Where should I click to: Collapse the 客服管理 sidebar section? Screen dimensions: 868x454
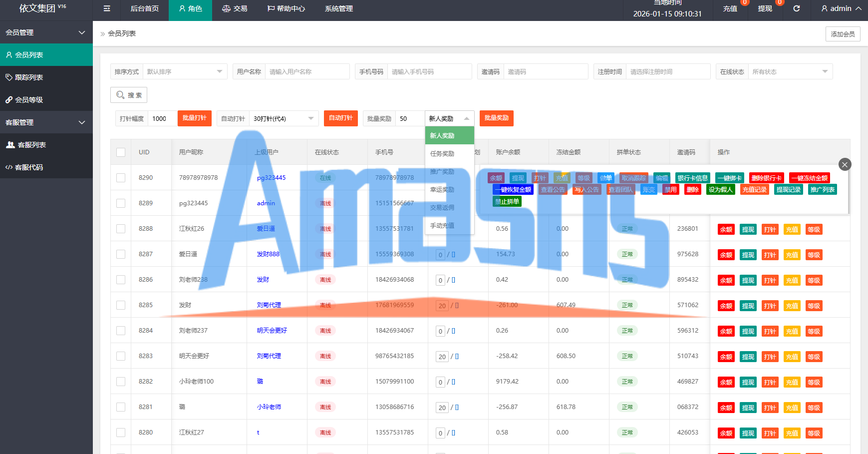pos(46,122)
